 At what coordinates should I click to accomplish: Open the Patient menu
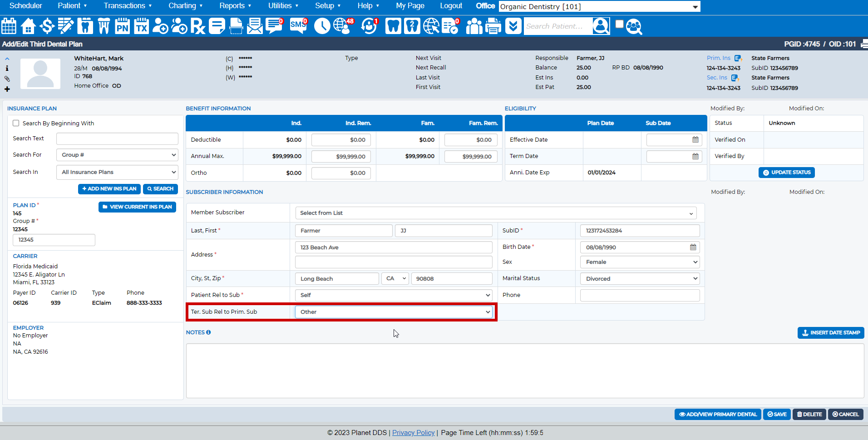(x=72, y=6)
